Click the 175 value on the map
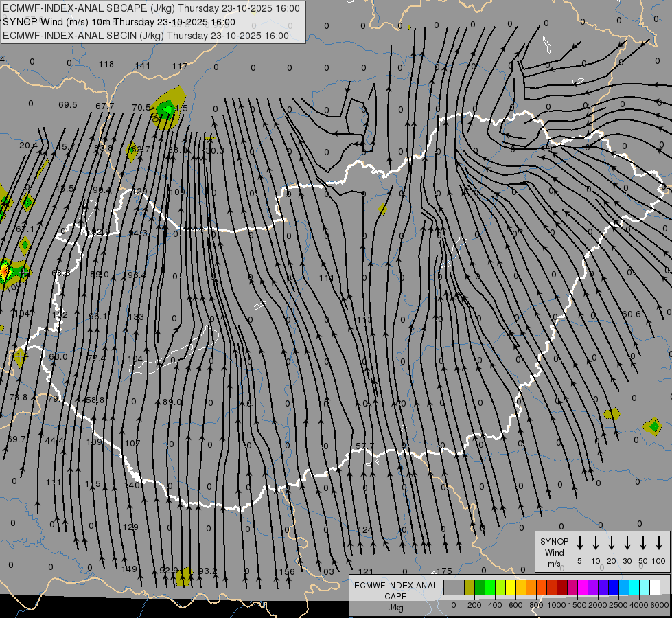672x618 pixels. (444, 571)
